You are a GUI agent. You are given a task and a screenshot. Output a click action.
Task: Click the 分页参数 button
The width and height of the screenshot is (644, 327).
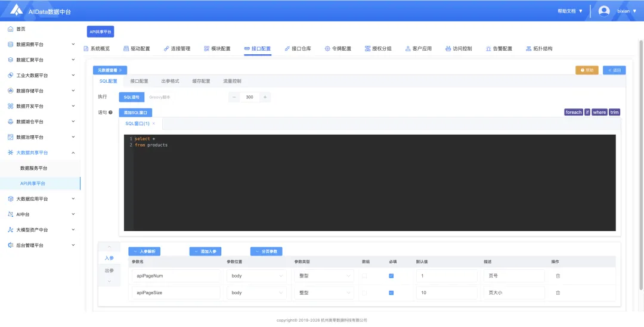pos(266,251)
